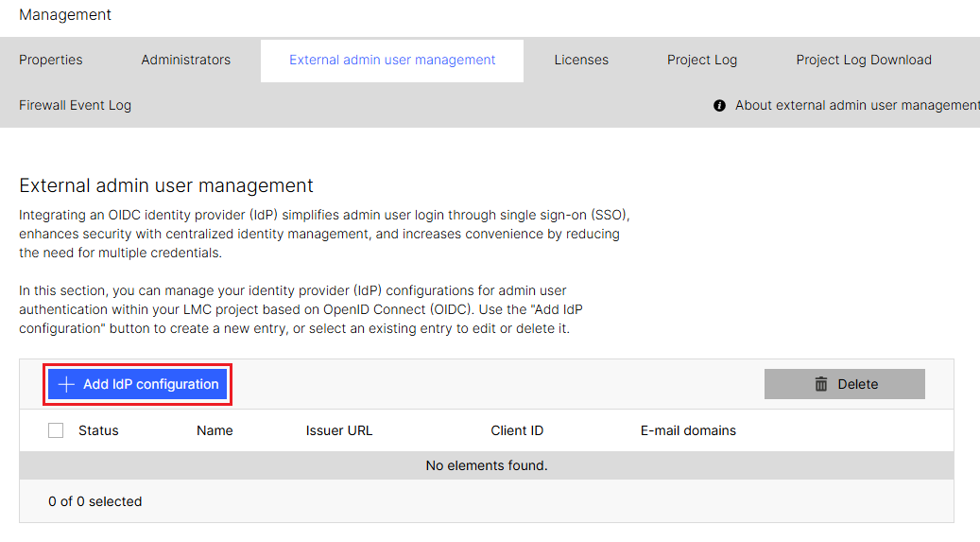Toggle the select-all checkbox in table header
The image size is (980, 542).
pos(56,430)
